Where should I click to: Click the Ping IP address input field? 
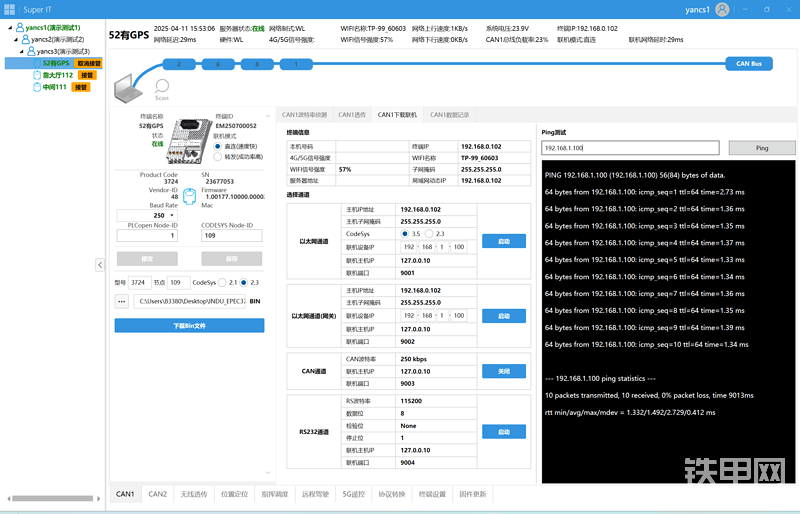(629, 148)
